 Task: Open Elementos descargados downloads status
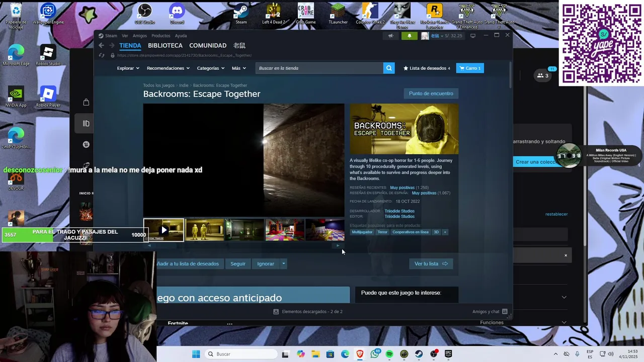[x=307, y=312]
